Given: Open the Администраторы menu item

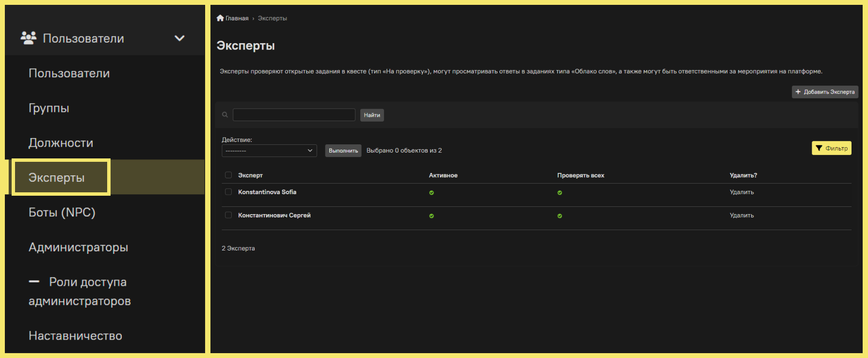Looking at the screenshot, I should (79, 247).
